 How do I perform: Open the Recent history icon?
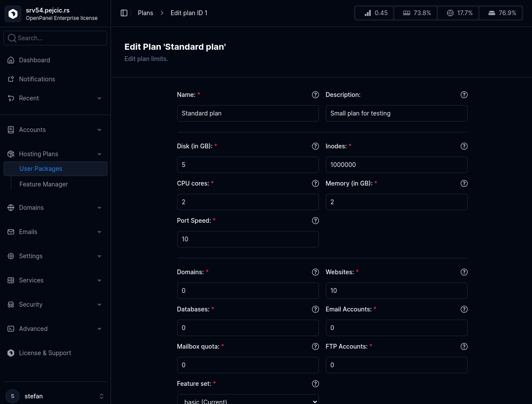click(x=11, y=98)
